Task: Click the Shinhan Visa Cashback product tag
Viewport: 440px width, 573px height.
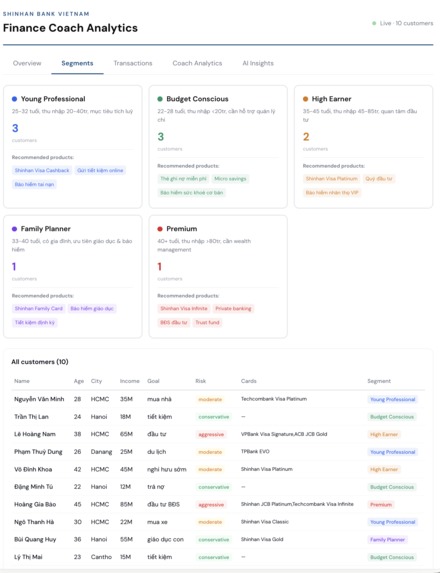Action: pos(42,170)
